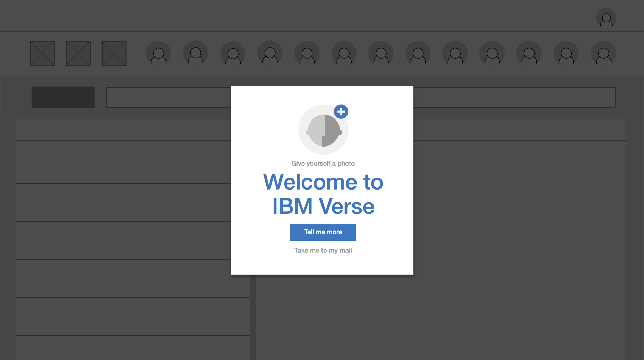Click the gray face avatar placeholder

323,130
